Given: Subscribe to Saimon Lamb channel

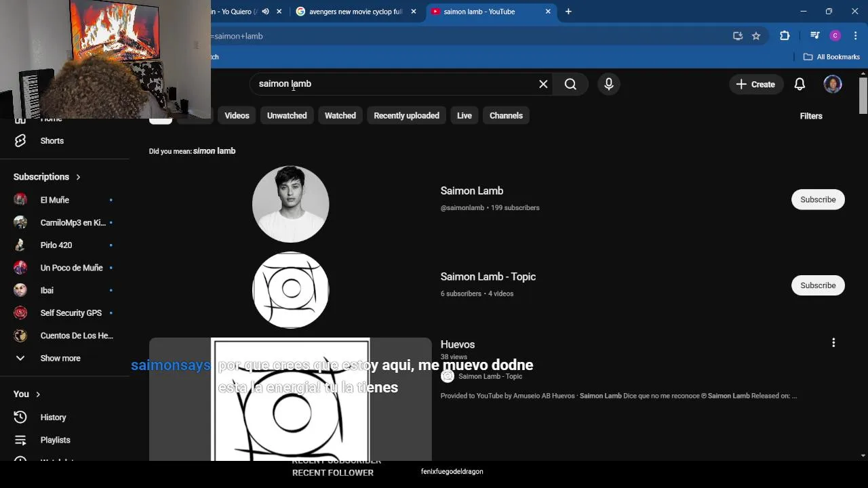Looking at the screenshot, I should (x=818, y=199).
